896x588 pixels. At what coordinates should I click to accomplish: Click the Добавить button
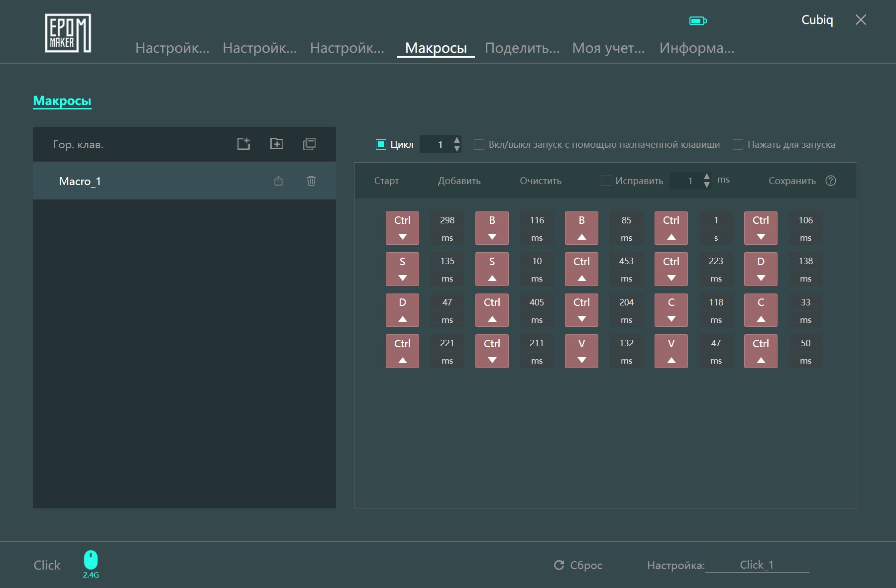pyautogui.click(x=459, y=181)
